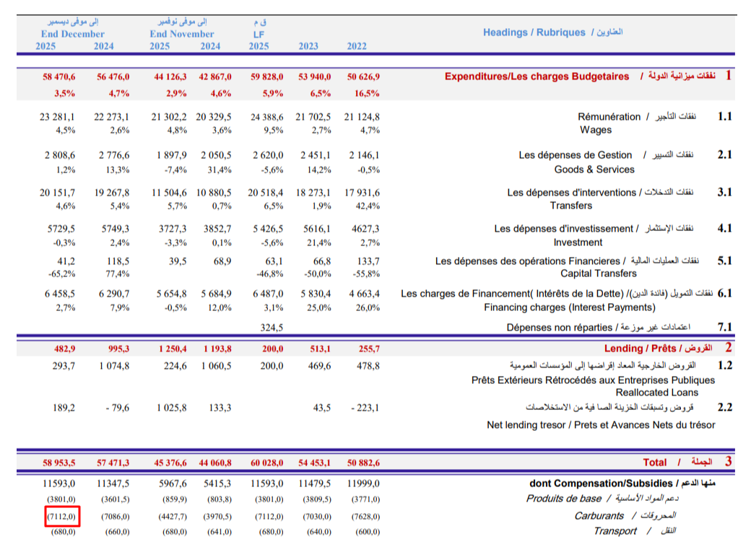
Task: Click the '2022' year column header
Action: click(356, 46)
